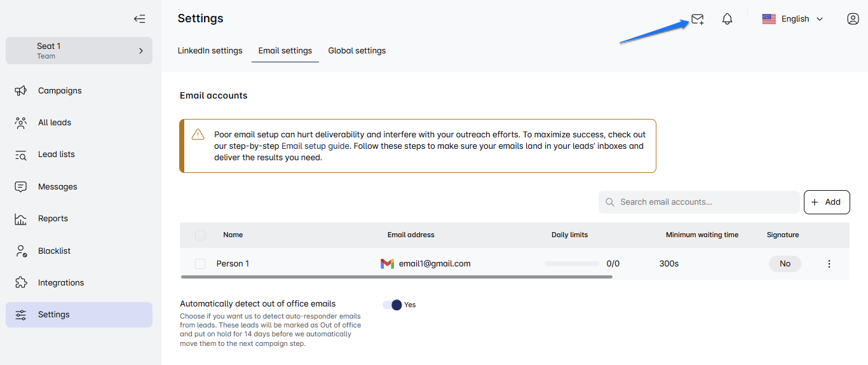Open Person 1 row options menu
Viewport: 868px width, 365px height.
(x=829, y=264)
